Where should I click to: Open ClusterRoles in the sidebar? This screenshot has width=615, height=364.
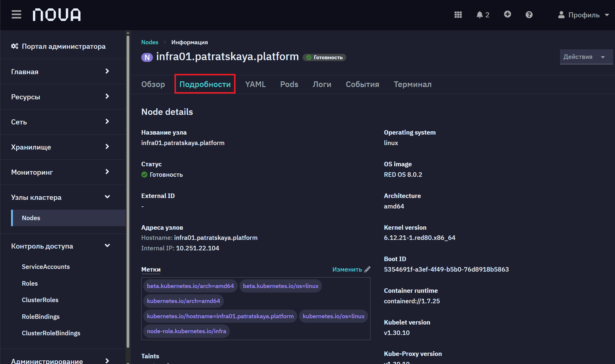(x=40, y=300)
